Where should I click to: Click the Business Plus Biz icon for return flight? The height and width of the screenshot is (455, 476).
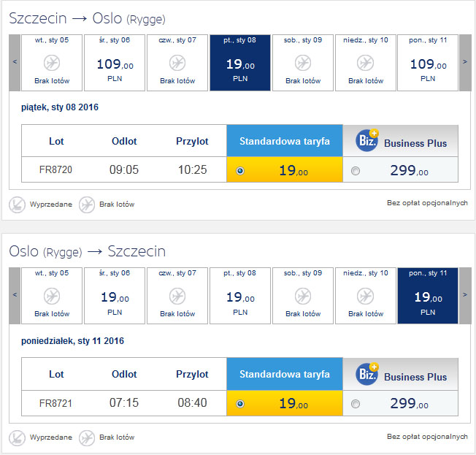[x=366, y=374]
